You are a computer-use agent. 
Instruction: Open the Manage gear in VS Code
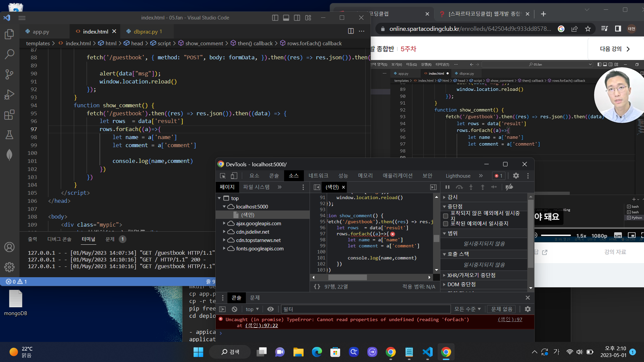9,267
